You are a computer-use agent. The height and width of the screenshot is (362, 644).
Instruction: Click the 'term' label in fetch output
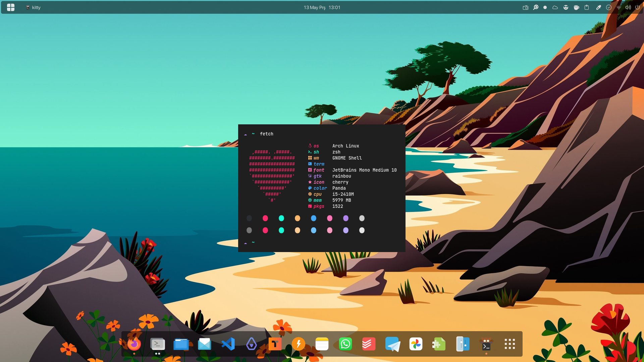click(319, 164)
